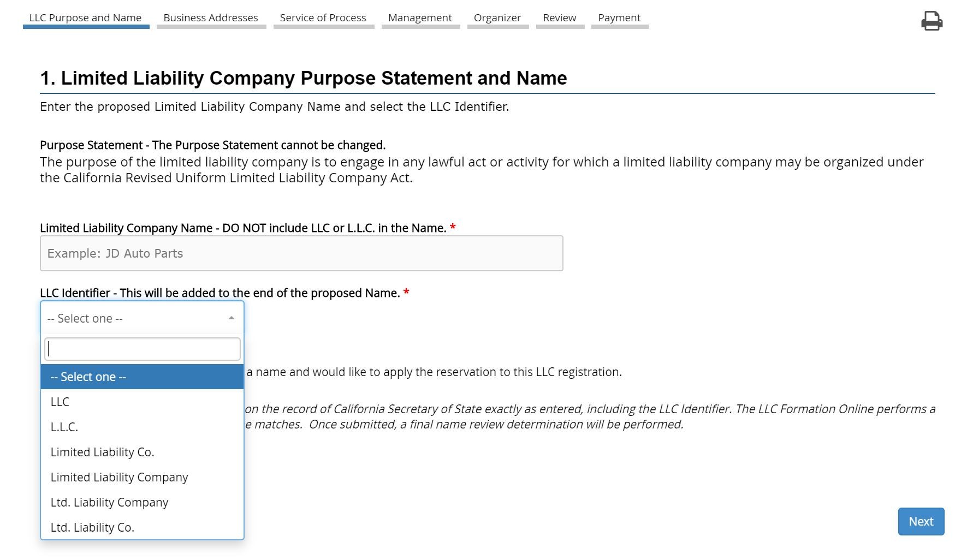Select Limited Liability Company option
The height and width of the screenshot is (560, 967).
119,477
